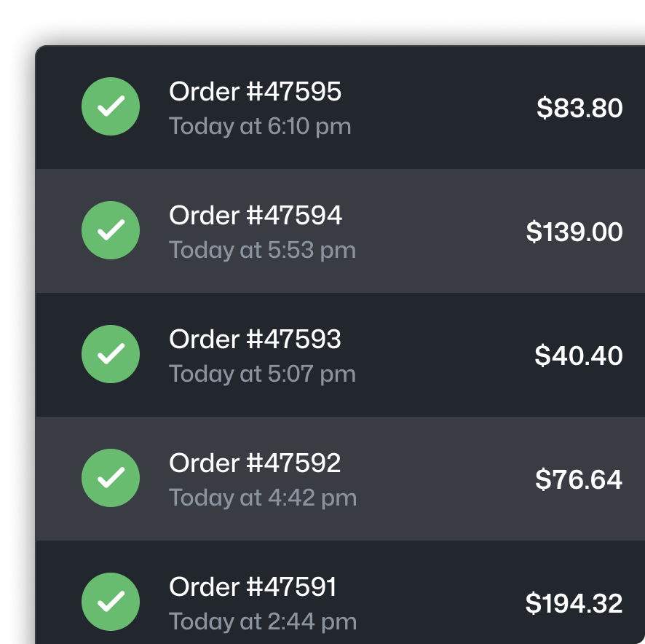Click the $40.40 order amount
The image size is (645, 644).
[578, 356]
